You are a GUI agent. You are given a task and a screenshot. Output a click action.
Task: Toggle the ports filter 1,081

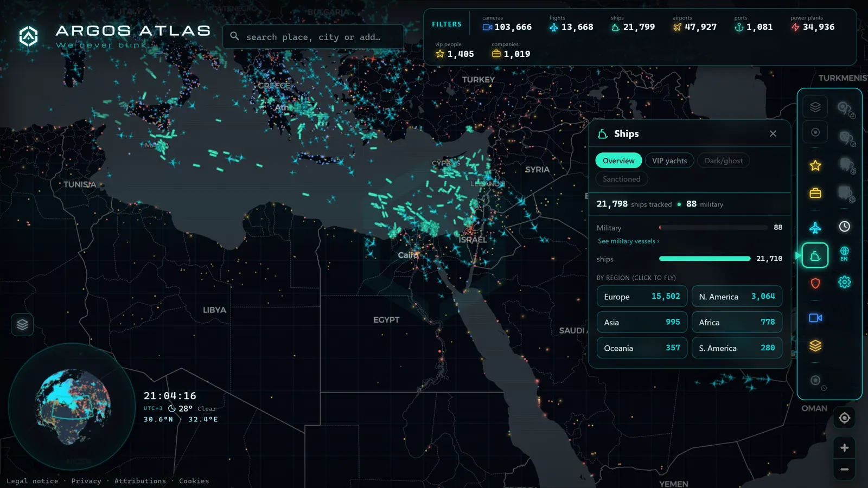[x=753, y=23]
